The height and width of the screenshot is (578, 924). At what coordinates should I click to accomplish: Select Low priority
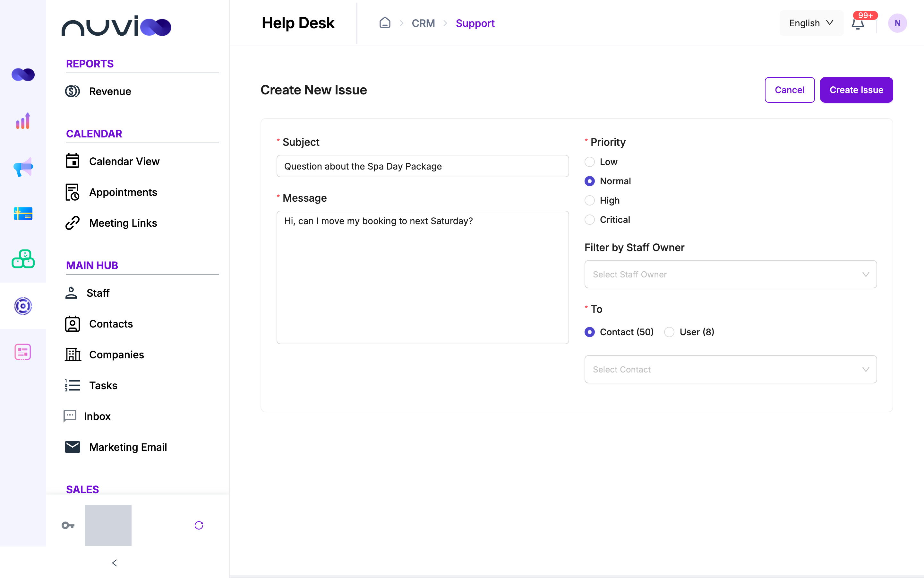589,162
